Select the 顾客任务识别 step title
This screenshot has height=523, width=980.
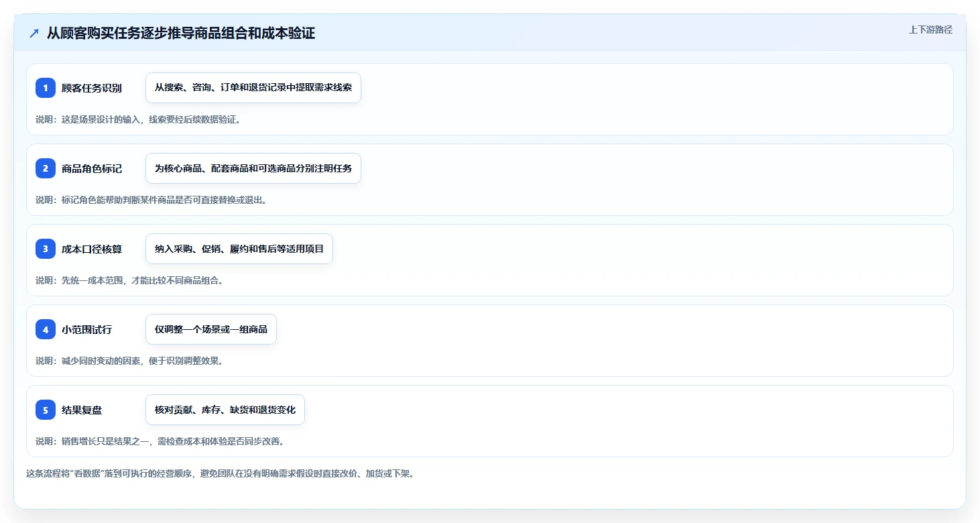[x=92, y=88]
